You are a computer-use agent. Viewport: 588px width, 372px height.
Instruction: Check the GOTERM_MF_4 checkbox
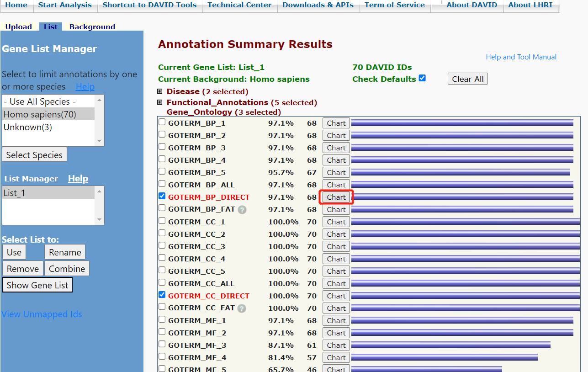(x=162, y=356)
